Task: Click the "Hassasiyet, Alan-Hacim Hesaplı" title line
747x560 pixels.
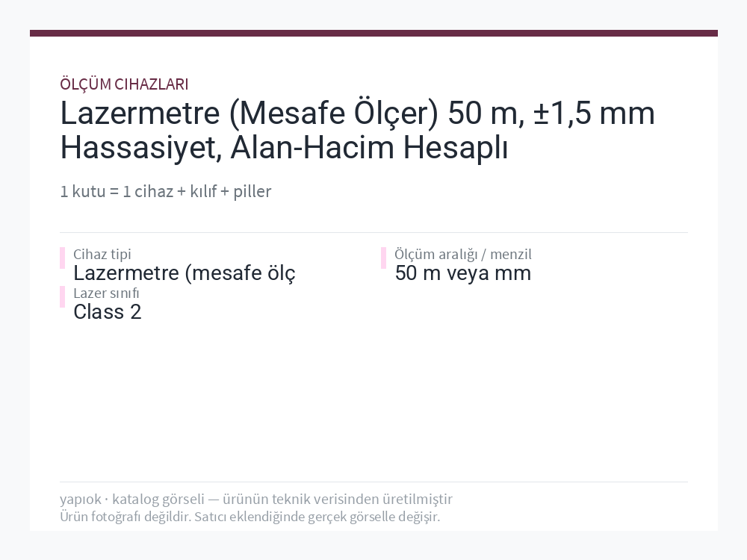Action: point(284,148)
